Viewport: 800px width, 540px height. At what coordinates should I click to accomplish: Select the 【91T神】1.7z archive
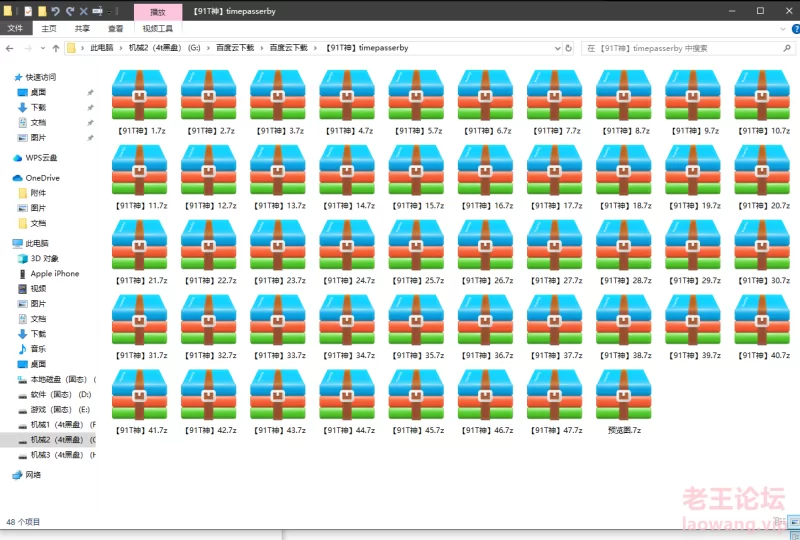pos(140,102)
